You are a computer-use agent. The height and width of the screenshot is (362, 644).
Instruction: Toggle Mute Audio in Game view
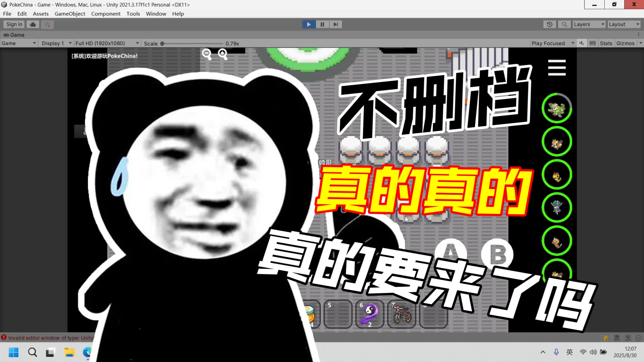(x=582, y=43)
